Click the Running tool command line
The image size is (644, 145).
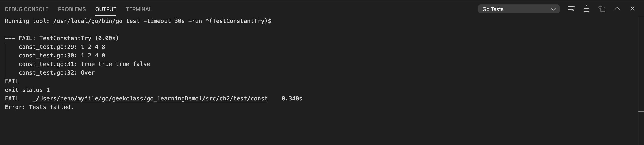point(138,21)
